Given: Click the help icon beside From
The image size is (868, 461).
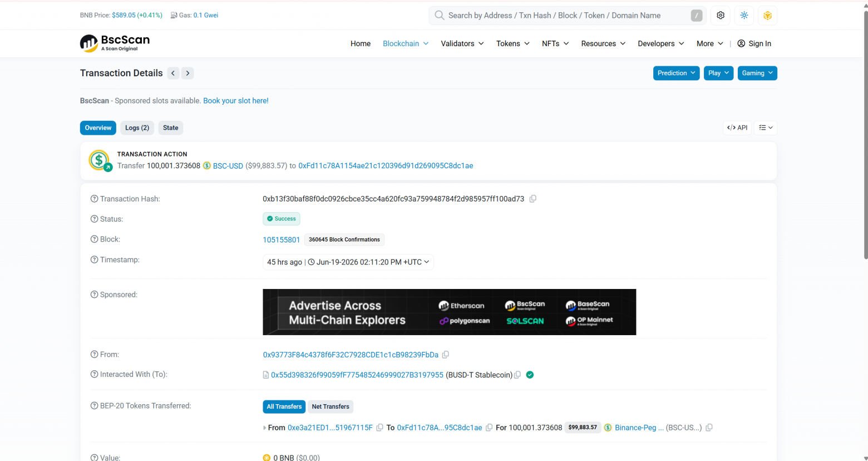Looking at the screenshot, I should 94,354.
